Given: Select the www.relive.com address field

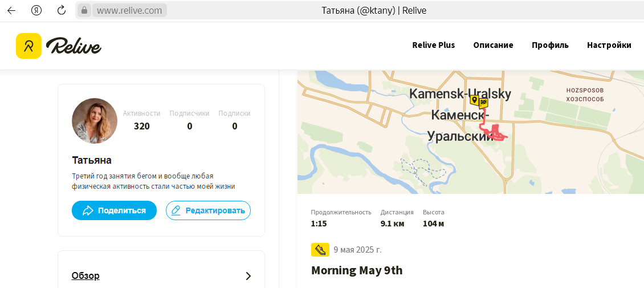Looking at the screenshot, I should 129,11.
